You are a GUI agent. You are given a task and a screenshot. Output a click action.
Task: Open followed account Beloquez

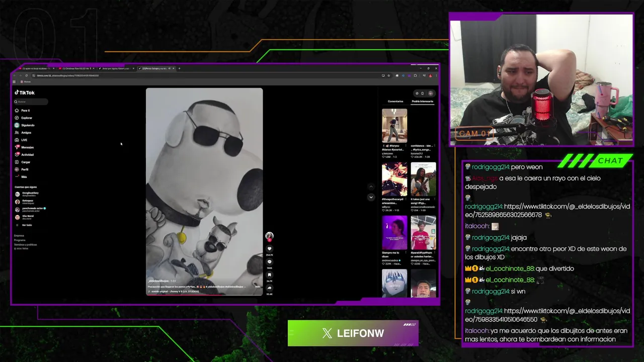click(25, 202)
